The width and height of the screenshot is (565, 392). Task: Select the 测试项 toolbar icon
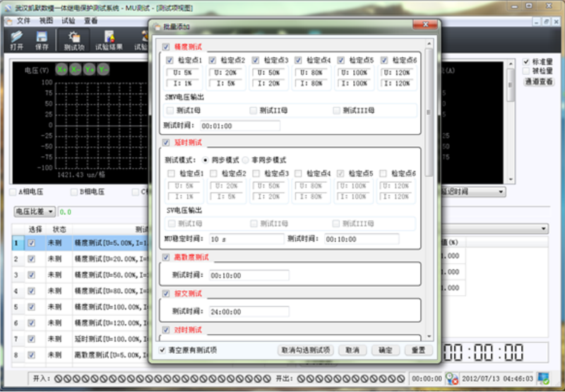tap(74, 40)
